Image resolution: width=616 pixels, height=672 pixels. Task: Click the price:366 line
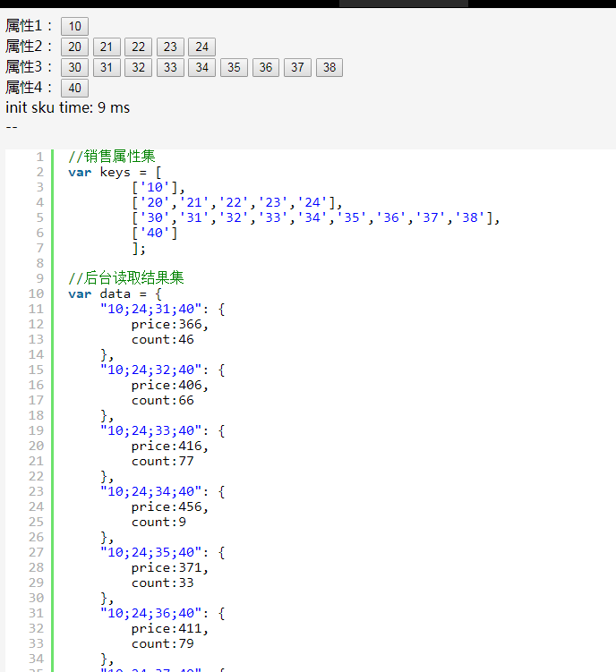click(170, 325)
